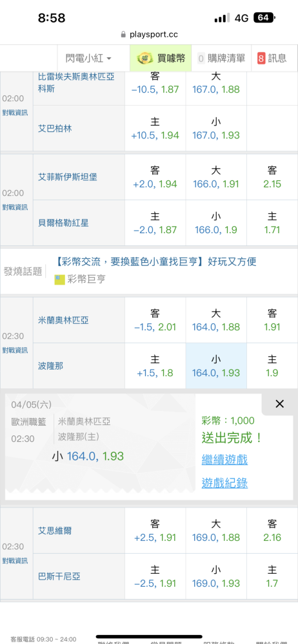Close the bet confirmation panel
The width and height of the screenshot is (298, 644).
point(279,404)
